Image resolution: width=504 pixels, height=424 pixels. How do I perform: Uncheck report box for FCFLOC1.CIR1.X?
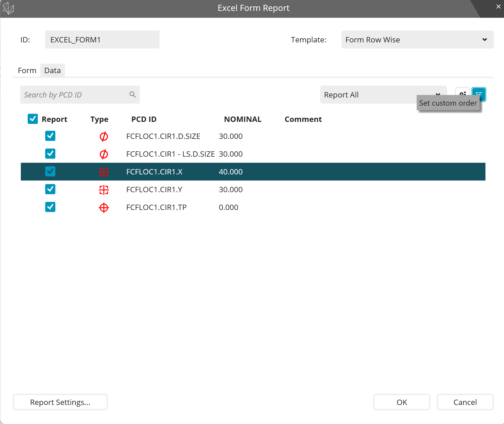[x=50, y=171]
